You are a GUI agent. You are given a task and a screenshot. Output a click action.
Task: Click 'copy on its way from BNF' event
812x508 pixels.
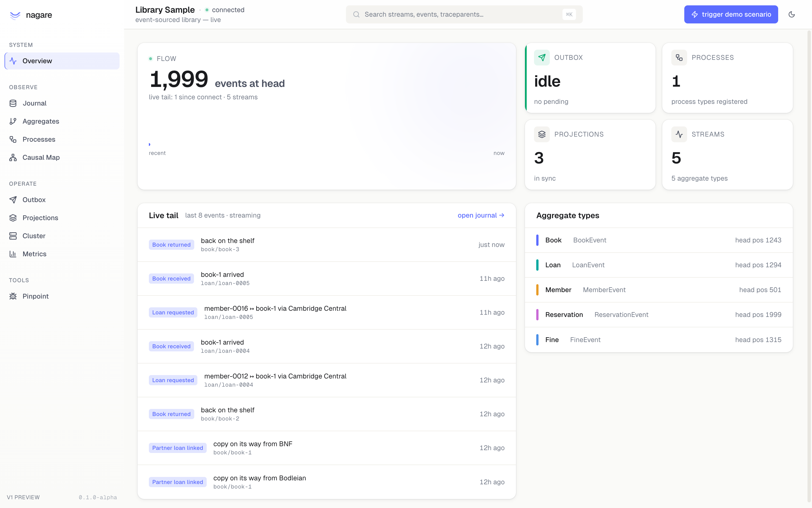coord(326,448)
